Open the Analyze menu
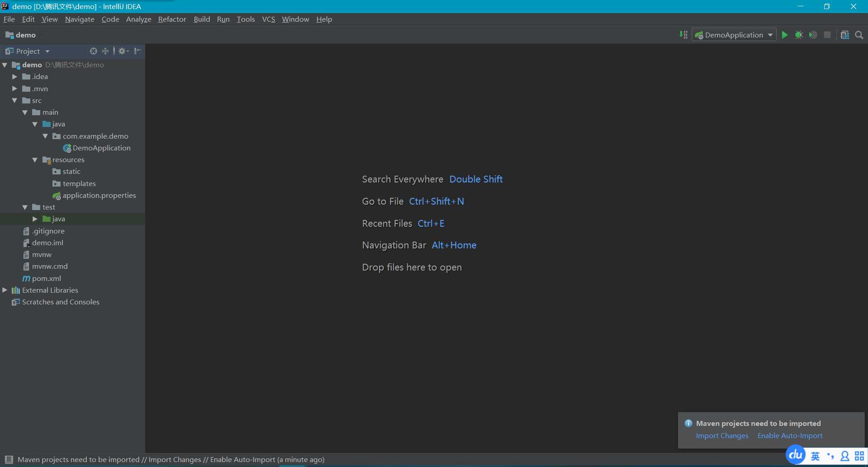 point(138,19)
